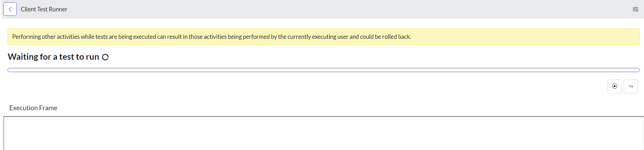Click the Waiting for a test to run heading
Screen dimensions: 644x150
click(x=53, y=57)
